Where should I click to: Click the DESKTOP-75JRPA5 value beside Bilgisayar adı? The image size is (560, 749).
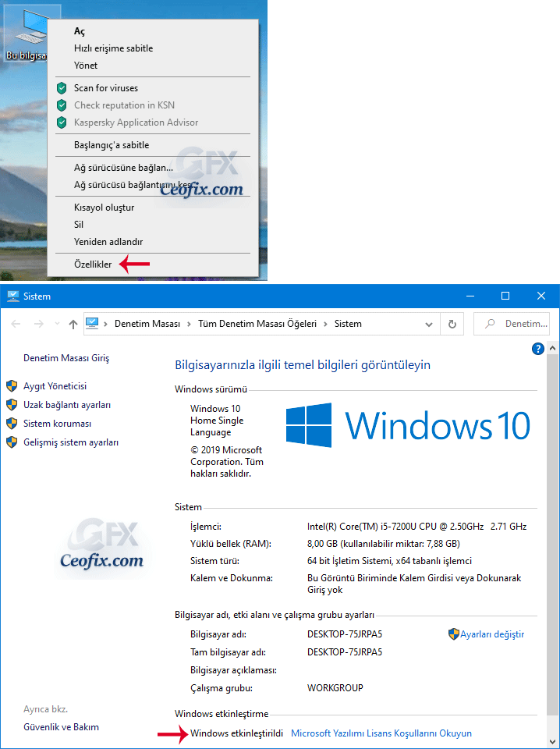[x=345, y=634]
